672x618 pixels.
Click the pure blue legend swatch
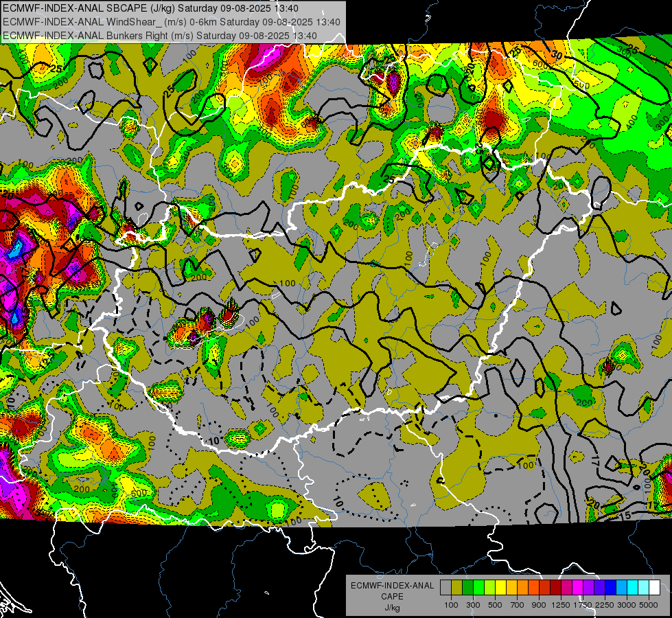(611, 587)
